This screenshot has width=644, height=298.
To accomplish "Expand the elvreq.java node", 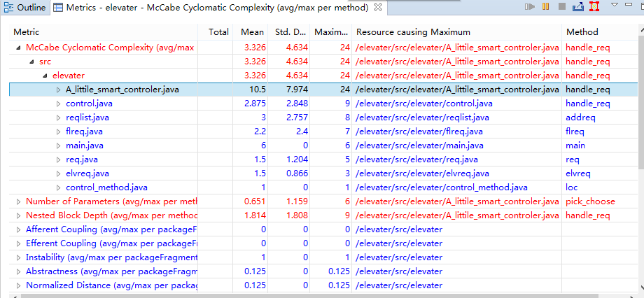I will 58,173.
